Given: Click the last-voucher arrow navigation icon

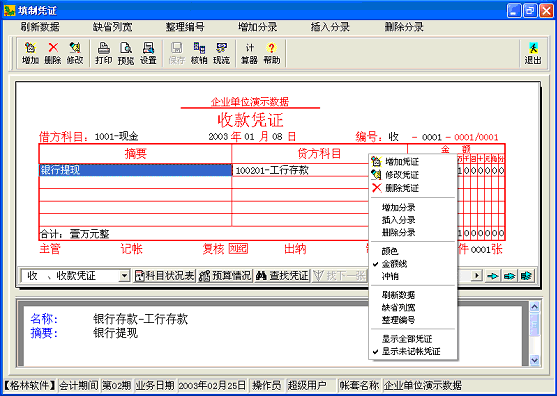Looking at the screenshot, I should coord(526,276).
